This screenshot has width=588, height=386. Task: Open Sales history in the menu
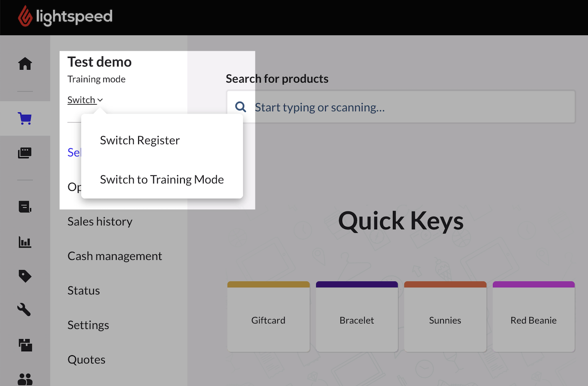(100, 221)
